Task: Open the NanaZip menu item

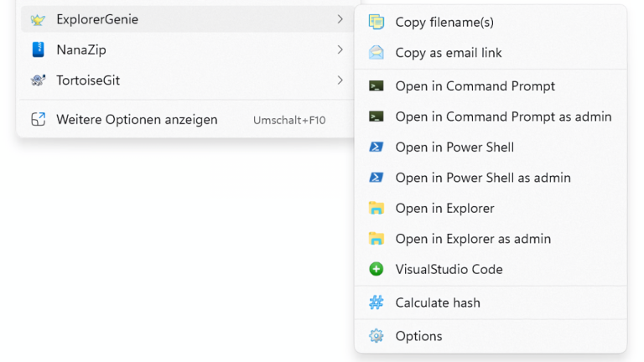Action: pos(187,49)
